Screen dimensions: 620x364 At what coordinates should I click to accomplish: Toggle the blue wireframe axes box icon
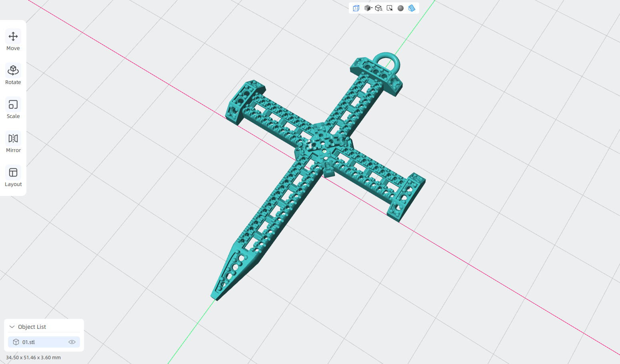point(356,8)
